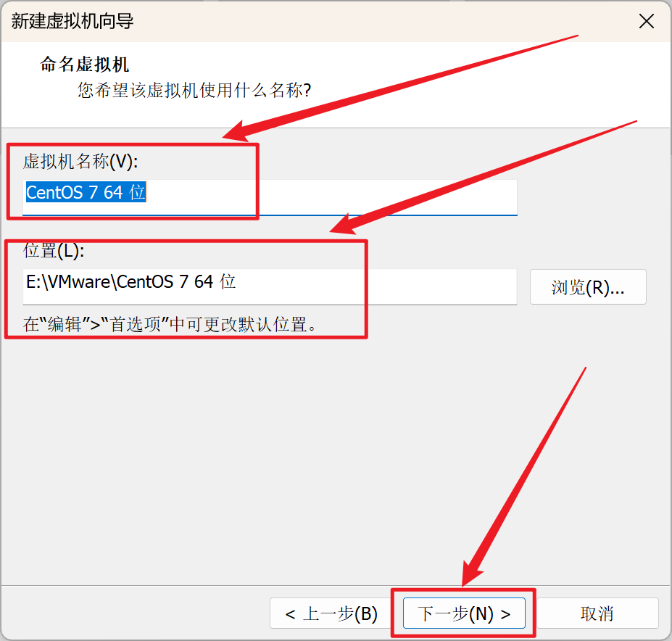Go back with 上一步(B) button
Image resolution: width=672 pixels, height=641 pixels.
tap(331, 613)
